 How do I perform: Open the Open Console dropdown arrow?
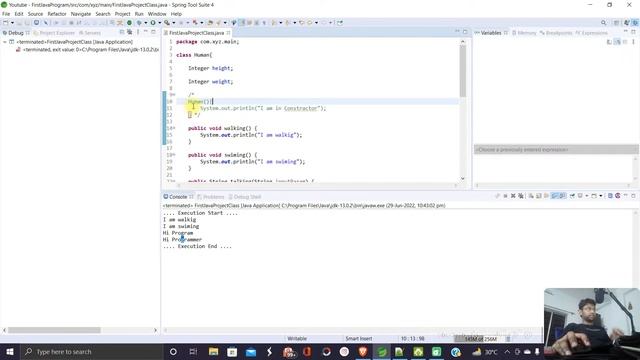601,196
